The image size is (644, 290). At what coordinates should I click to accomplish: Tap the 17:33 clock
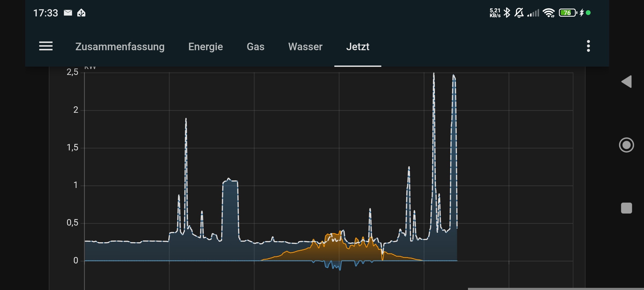coord(46,13)
